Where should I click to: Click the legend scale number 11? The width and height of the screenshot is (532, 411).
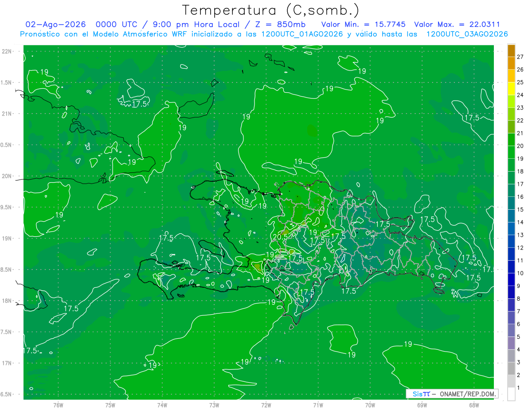(x=520, y=260)
